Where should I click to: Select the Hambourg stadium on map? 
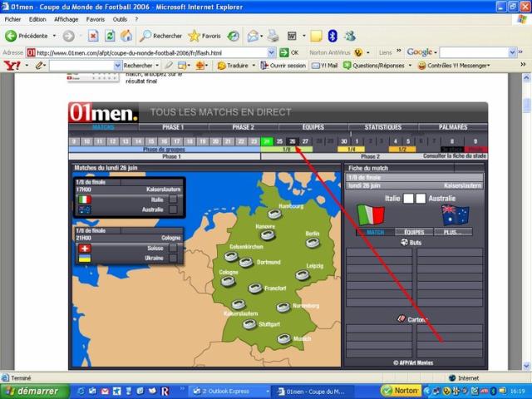274,214
